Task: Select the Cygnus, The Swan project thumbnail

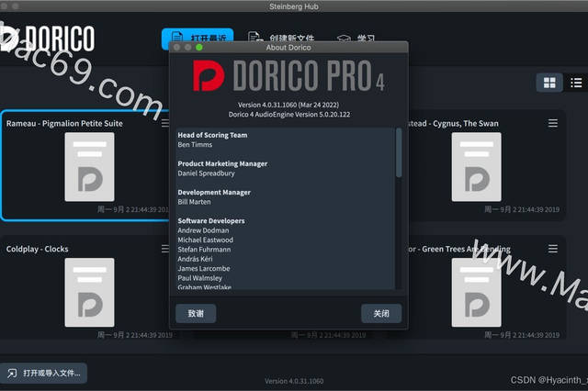Action: tap(476, 167)
